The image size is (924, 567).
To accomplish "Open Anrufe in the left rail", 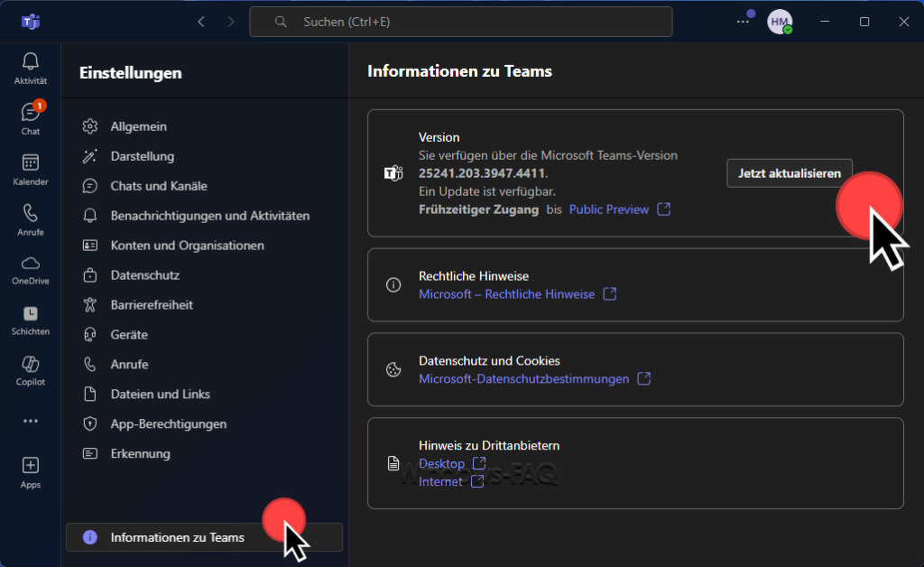I will pyautogui.click(x=31, y=218).
